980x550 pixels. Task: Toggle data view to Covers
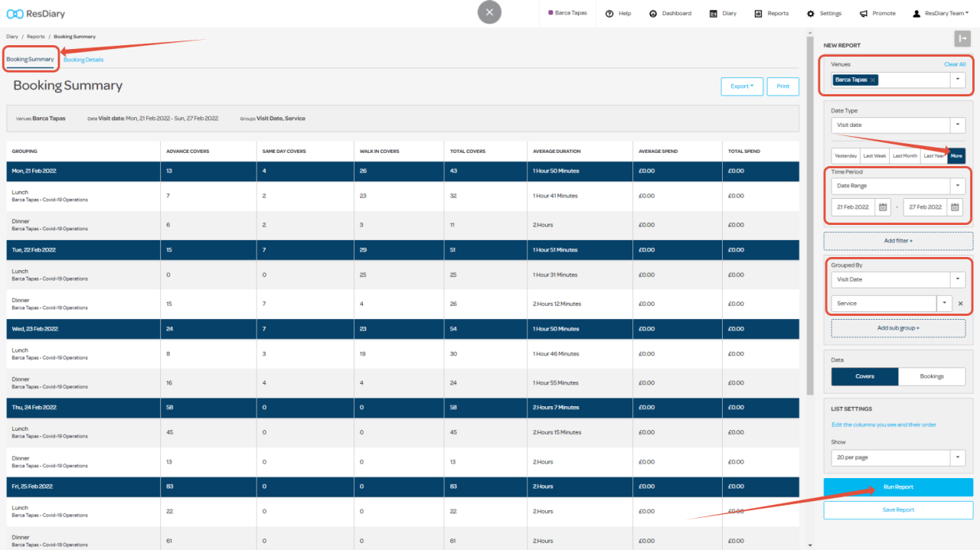point(864,376)
